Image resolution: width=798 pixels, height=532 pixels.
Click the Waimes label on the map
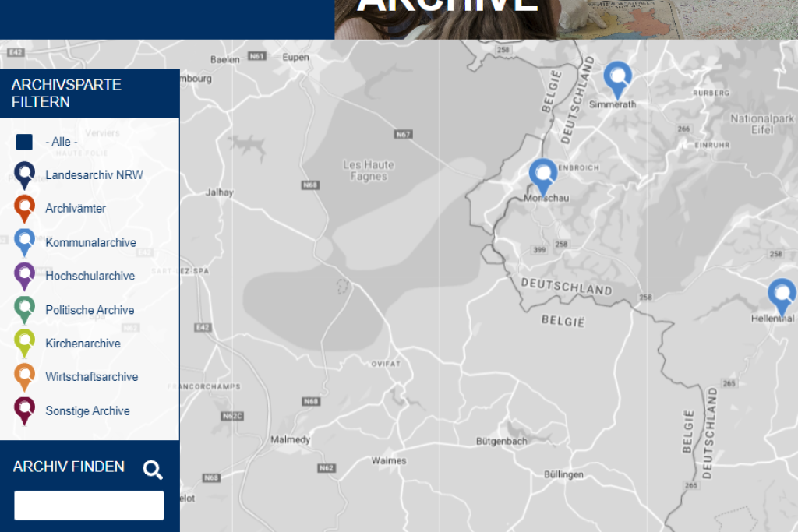coord(389,461)
